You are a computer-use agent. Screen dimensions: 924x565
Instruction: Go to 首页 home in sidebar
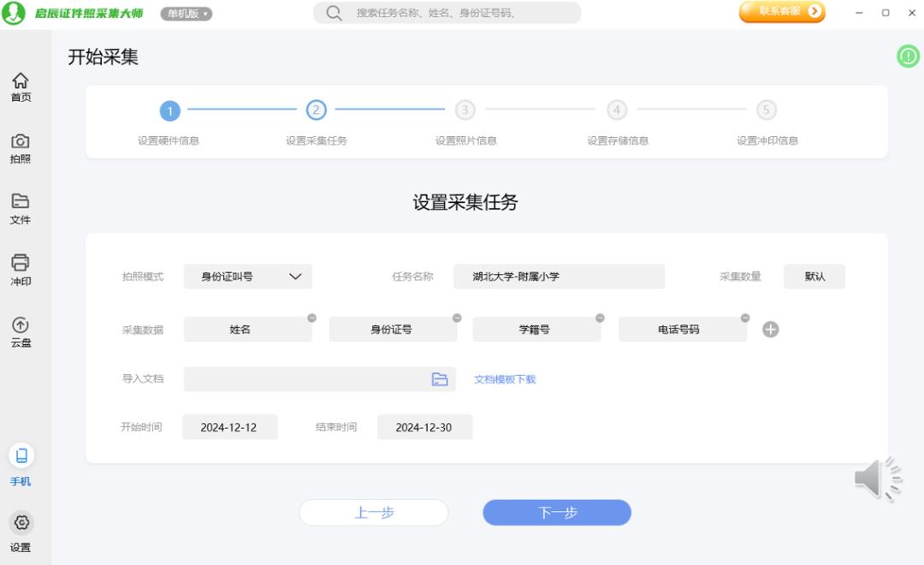tap(21, 86)
